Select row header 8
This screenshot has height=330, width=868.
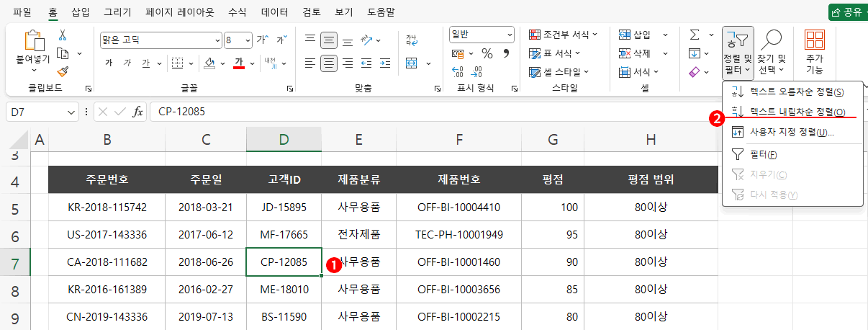pos(15,290)
